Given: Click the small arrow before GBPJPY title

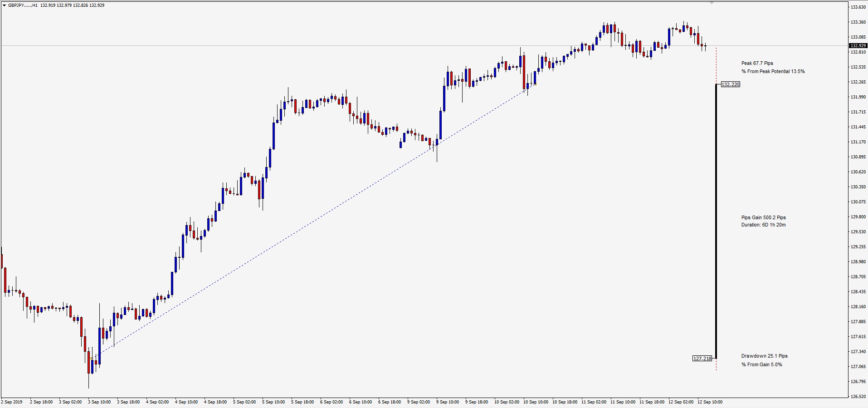Looking at the screenshot, I should coord(4,5).
